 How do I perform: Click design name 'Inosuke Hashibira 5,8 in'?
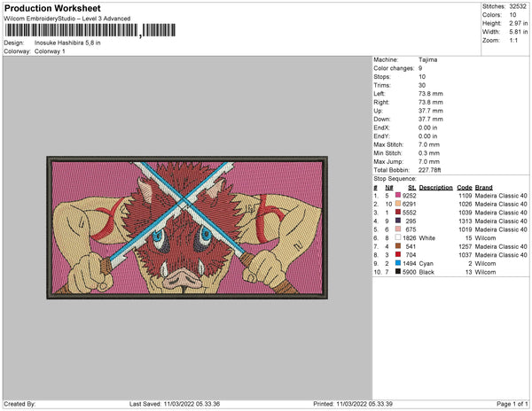67,43
